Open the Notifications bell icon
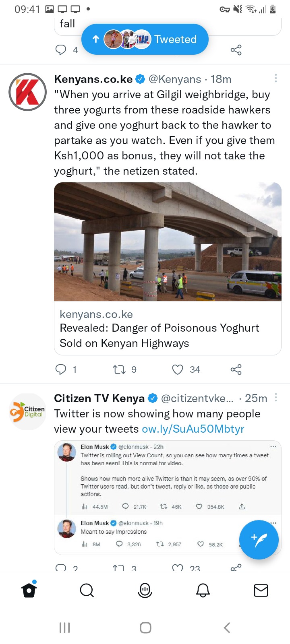 [x=203, y=590]
